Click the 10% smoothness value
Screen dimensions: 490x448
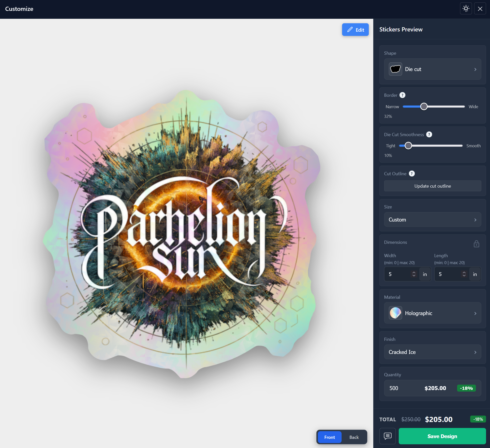[388, 155]
